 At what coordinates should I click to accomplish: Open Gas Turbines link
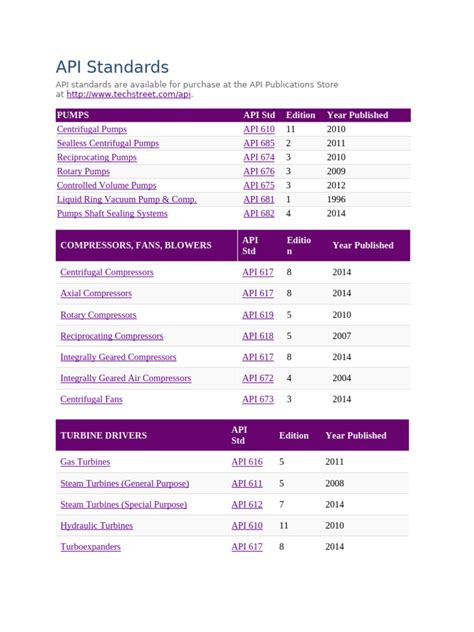pos(85,462)
